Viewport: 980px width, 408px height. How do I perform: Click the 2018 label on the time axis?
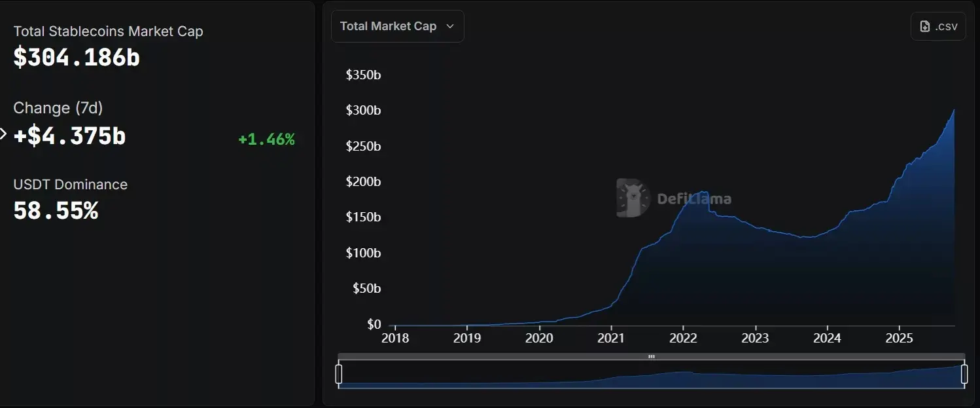(394, 338)
